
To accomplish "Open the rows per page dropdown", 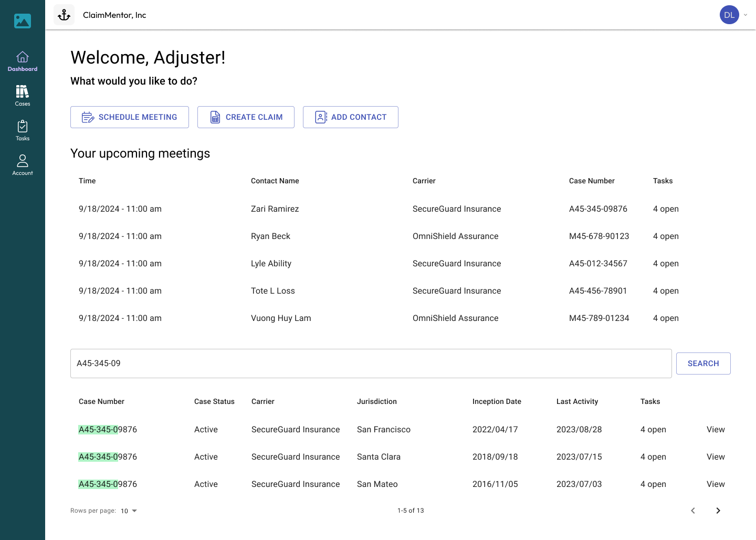I will (128, 511).
